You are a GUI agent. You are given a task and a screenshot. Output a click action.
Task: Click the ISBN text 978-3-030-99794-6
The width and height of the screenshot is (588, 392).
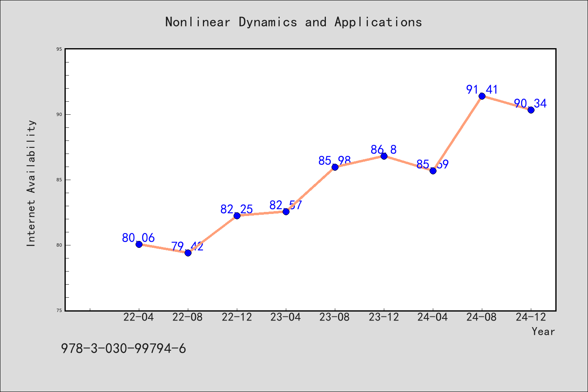point(123,349)
